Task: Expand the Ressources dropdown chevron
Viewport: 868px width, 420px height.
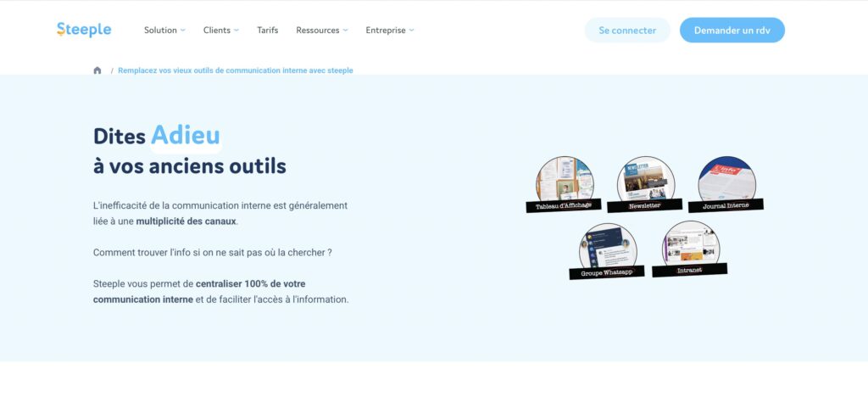Action: tap(346, 31)
